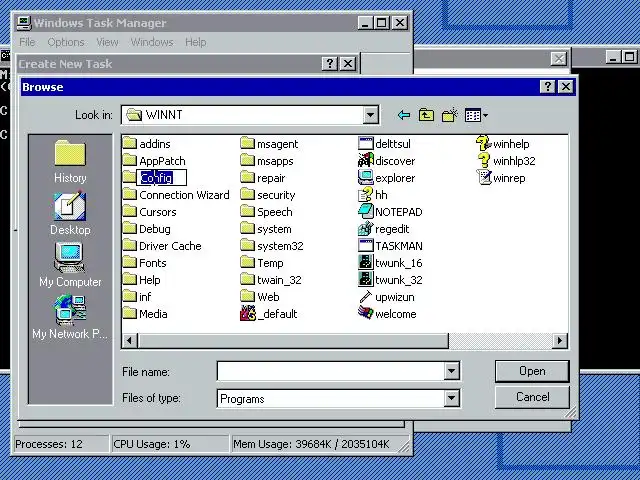Click the horizontal scrollbar thumb
This screenshot has width=640, height=480.
click(x=293, y=340)
